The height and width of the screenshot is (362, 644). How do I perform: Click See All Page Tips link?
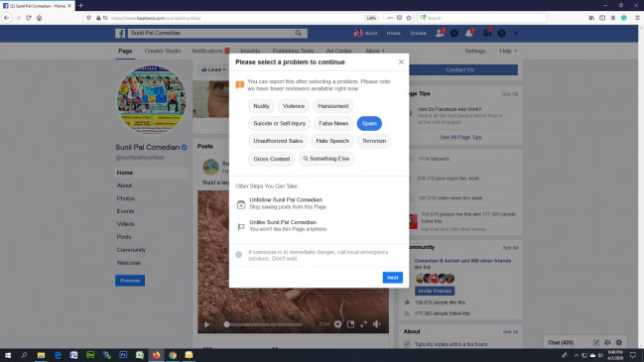coord(460,137)
